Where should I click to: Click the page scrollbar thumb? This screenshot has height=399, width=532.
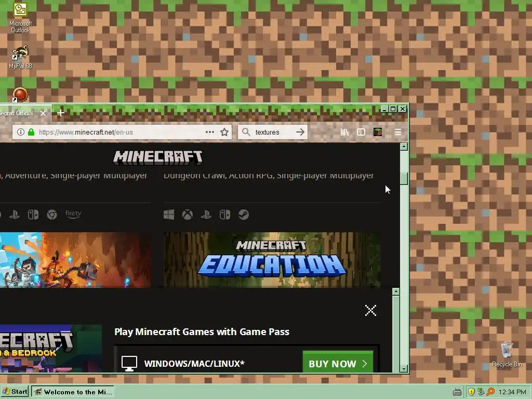(404, 179)
